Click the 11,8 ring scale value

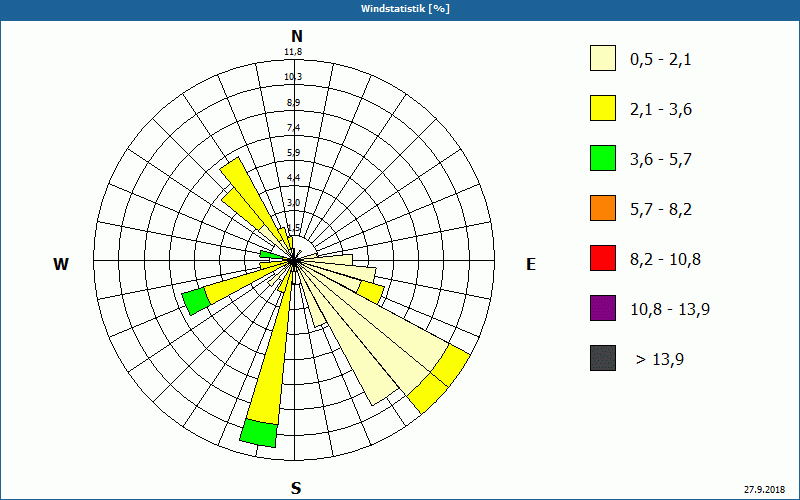coord(293,52)
